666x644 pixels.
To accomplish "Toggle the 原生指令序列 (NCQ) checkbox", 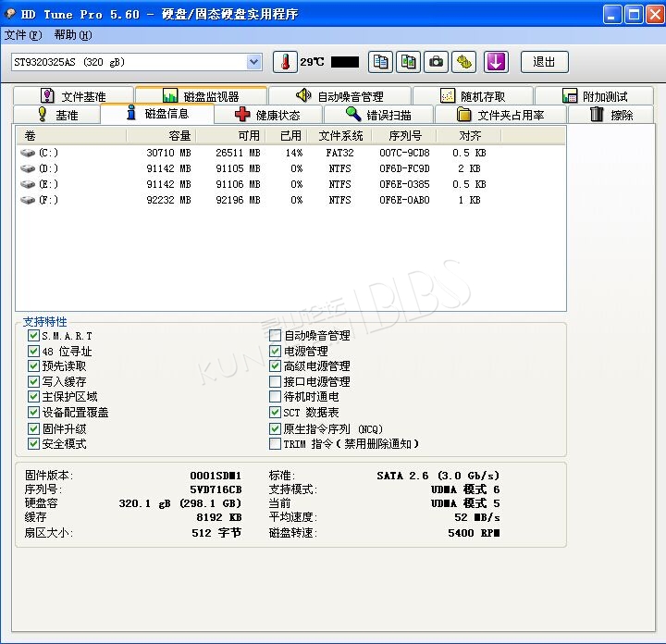I will pos(276,428).
